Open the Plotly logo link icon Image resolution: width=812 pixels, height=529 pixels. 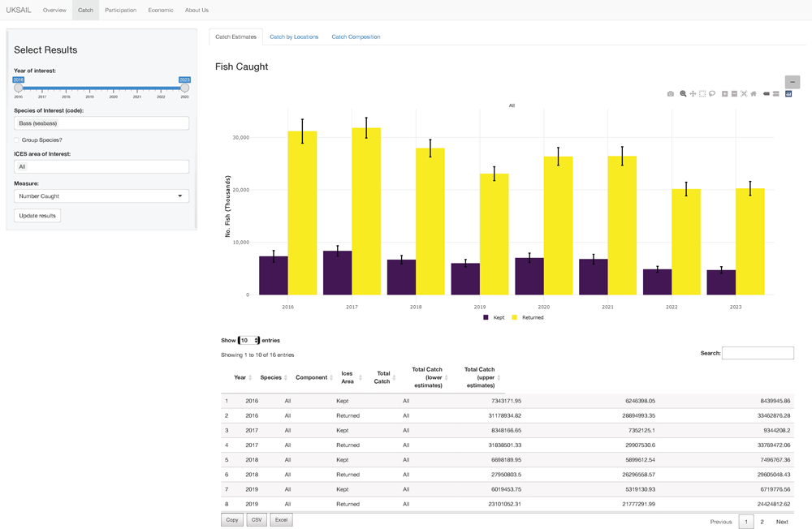[788, 94]
